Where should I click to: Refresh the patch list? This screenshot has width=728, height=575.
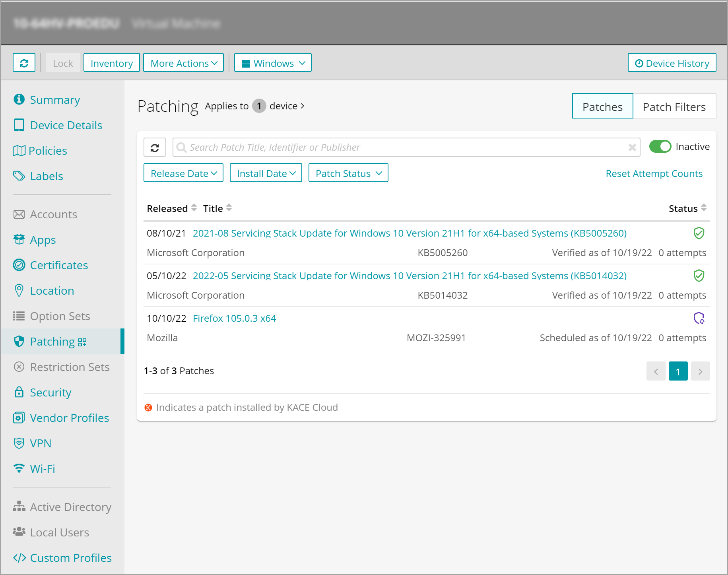click(155, 148)
